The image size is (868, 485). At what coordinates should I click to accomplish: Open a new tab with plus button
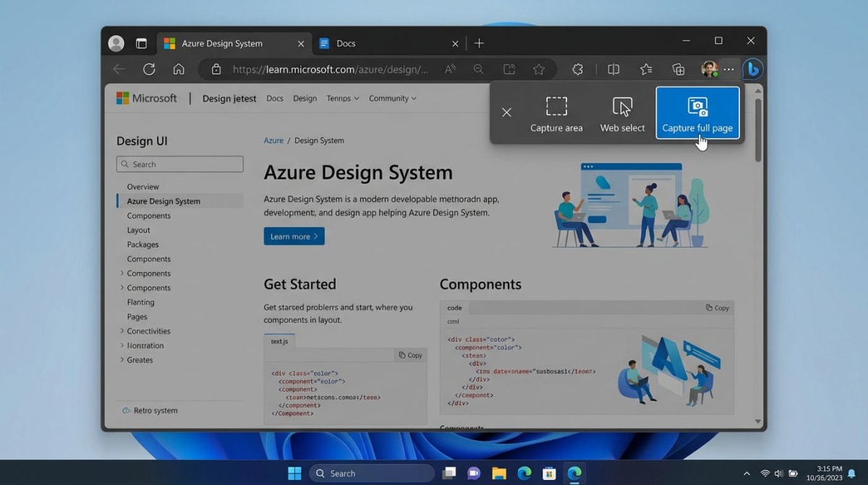pos(479,43)
